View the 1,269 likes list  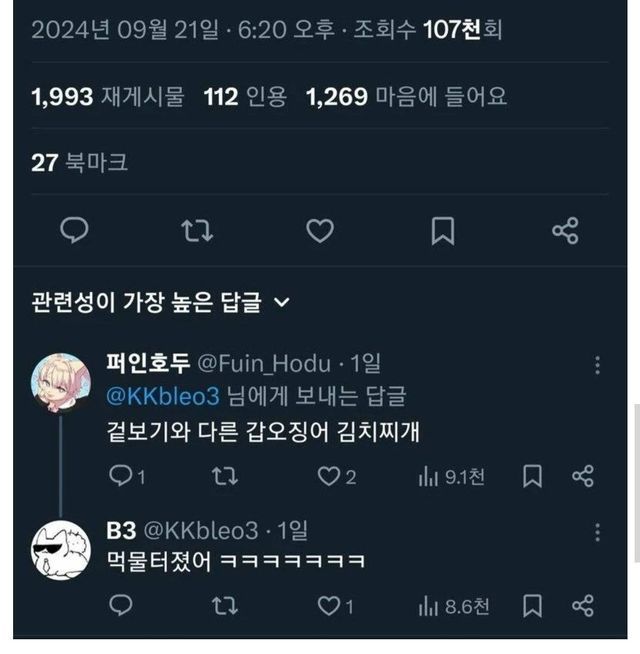406,97
